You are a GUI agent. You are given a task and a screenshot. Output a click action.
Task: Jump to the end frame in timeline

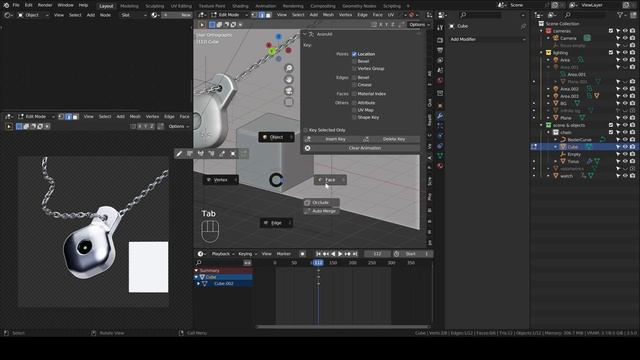point(355,254)
